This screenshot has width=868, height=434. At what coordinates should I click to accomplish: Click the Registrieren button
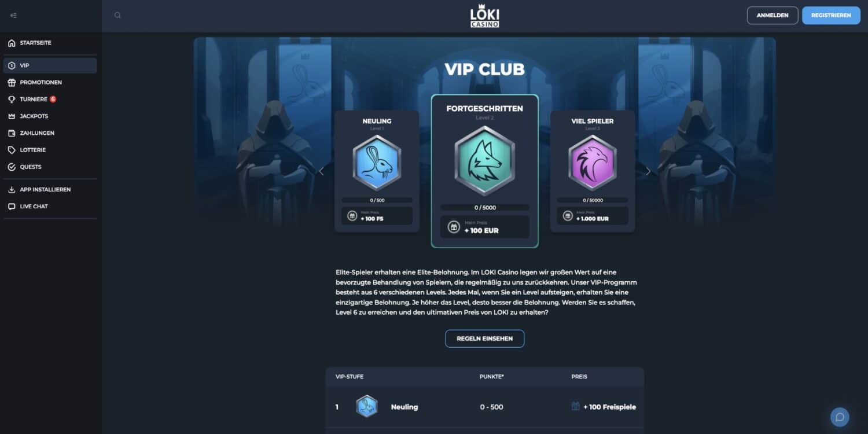click(x=831, y=16)
